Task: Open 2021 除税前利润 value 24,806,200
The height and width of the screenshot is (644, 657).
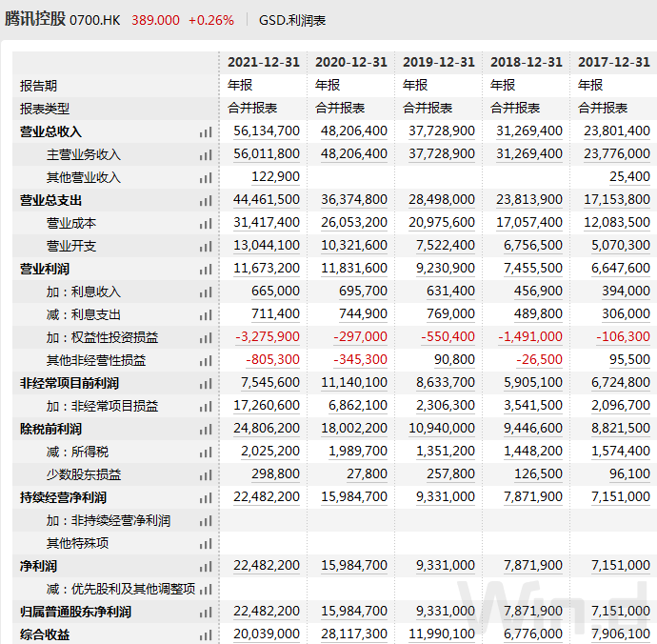Action: [267, 428]
